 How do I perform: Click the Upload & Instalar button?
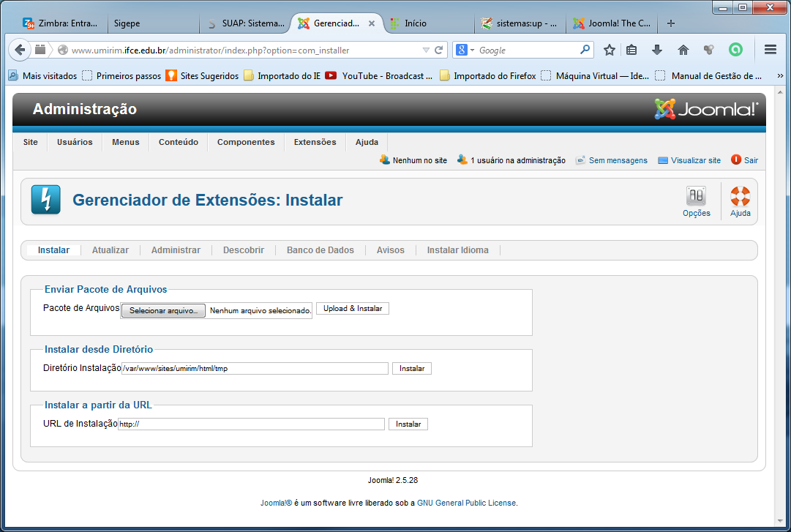coord(353,309)
